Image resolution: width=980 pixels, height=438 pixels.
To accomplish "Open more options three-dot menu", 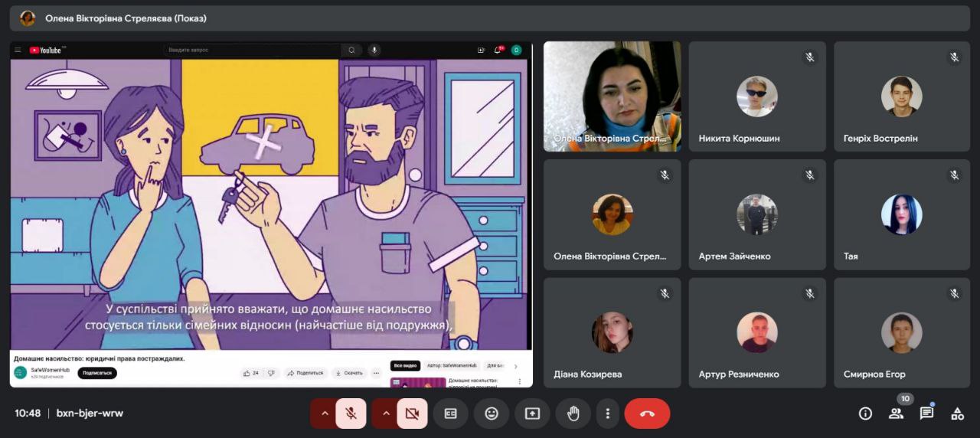I will (607, 413).
